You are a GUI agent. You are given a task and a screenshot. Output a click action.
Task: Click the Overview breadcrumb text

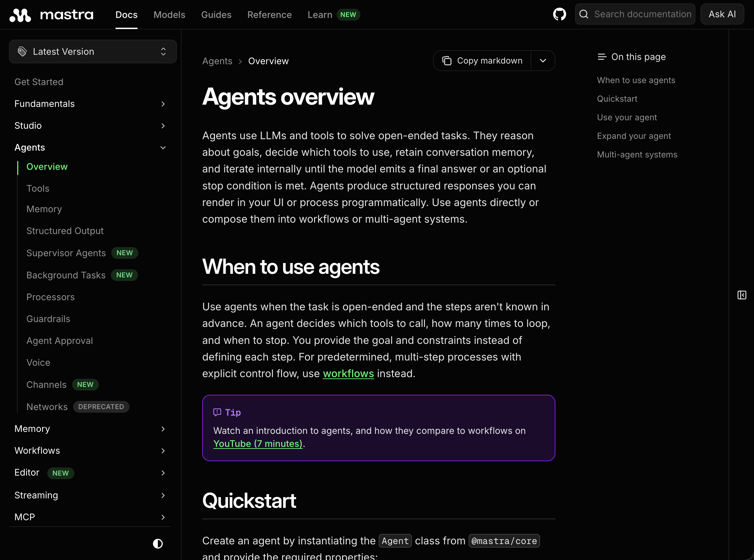click(x=268, y=61)
